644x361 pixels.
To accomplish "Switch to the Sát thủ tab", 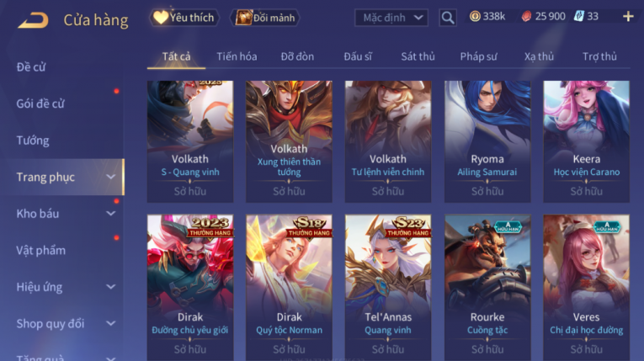I will (x=418, y=56).
